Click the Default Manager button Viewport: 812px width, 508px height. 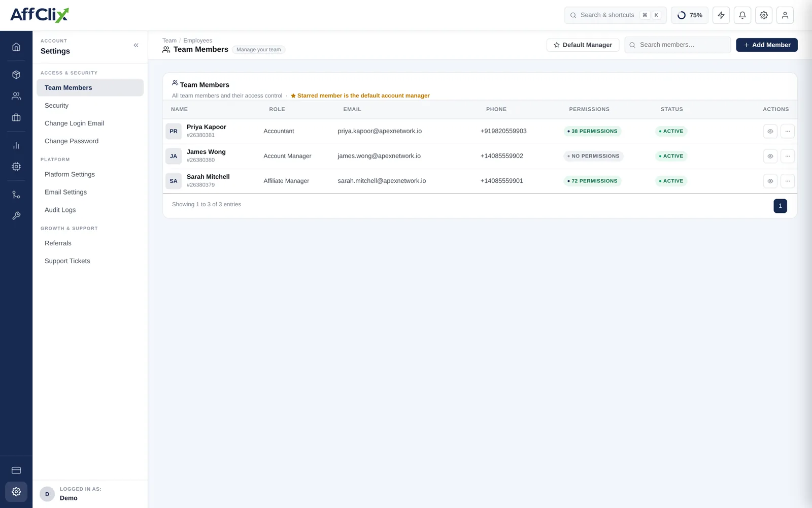coord(583,45)
